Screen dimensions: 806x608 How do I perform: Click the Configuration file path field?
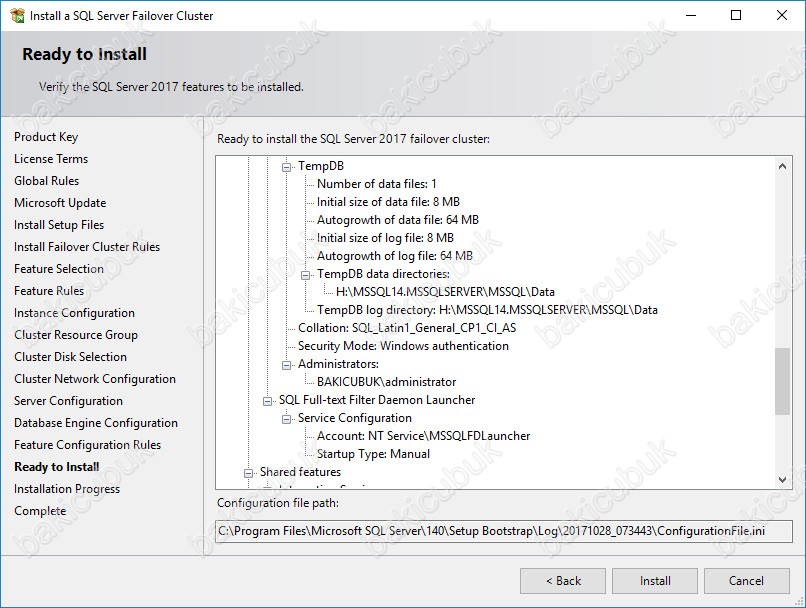[504, 531]
